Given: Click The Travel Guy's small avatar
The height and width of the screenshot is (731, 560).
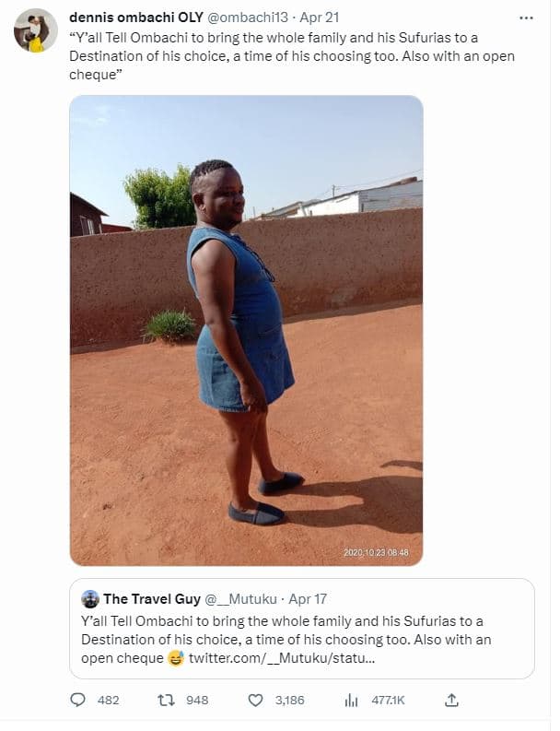Looking at the screenshot, I should click(x=90, y=599).
